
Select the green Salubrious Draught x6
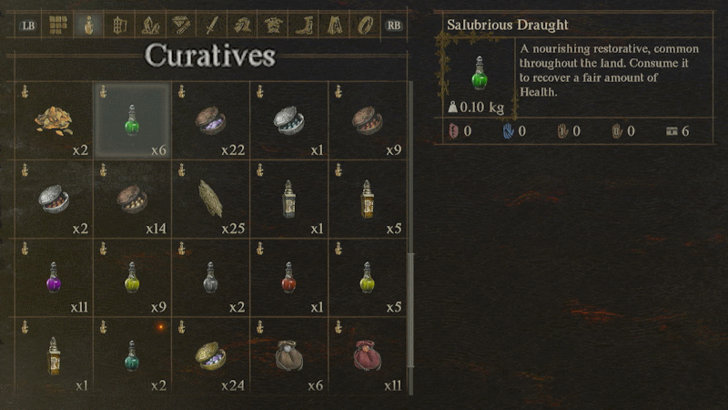point(132,121)
